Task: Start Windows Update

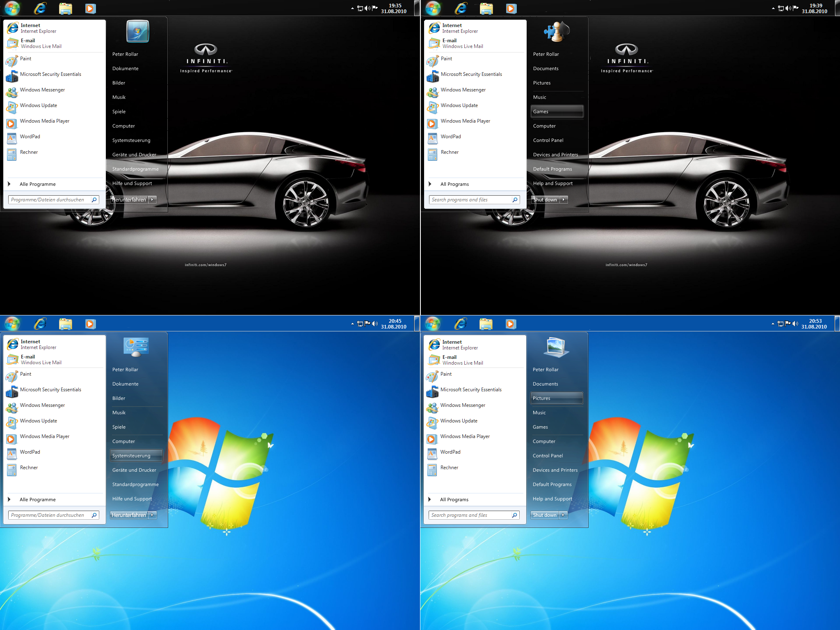Action: click(x=39, y=105)
